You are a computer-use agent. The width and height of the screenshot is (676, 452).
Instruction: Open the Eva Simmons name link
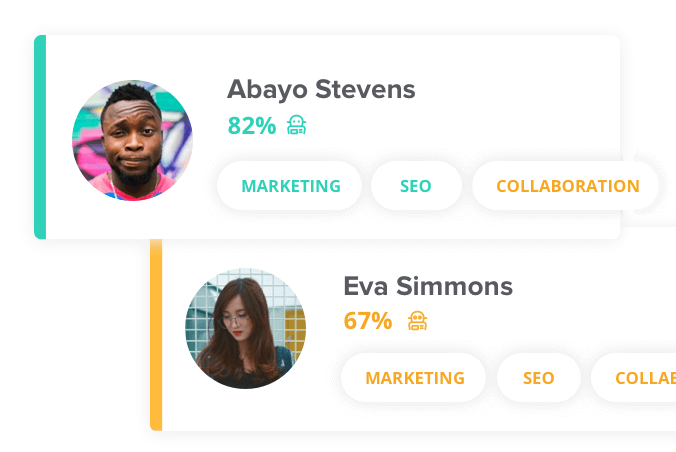point(428,286)
